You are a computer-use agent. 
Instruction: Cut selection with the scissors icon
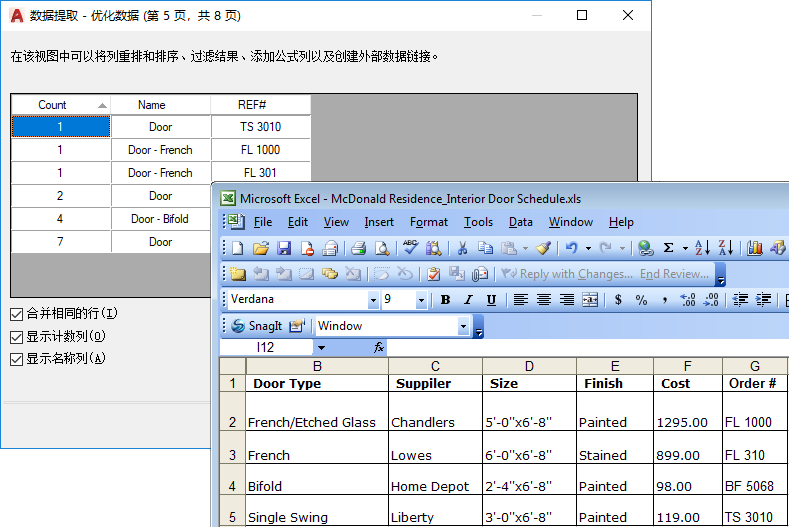pos(462,248)
